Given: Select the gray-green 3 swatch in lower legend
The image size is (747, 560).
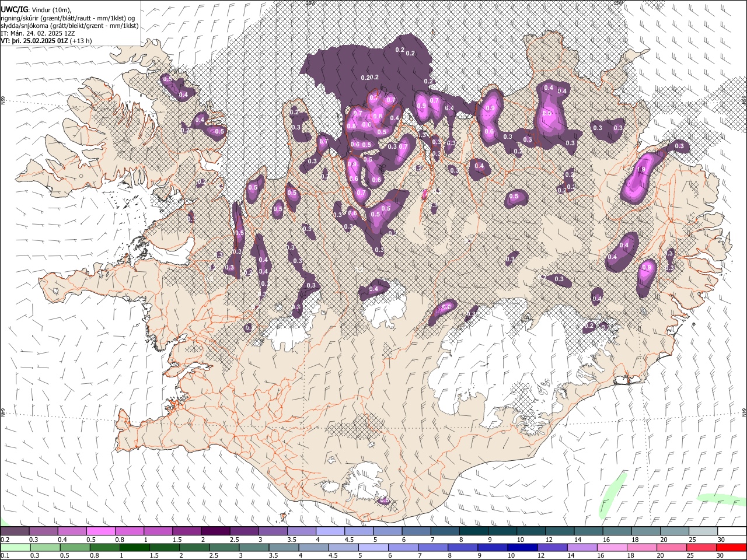Looking at the screenshot, I should click(254, 547).
